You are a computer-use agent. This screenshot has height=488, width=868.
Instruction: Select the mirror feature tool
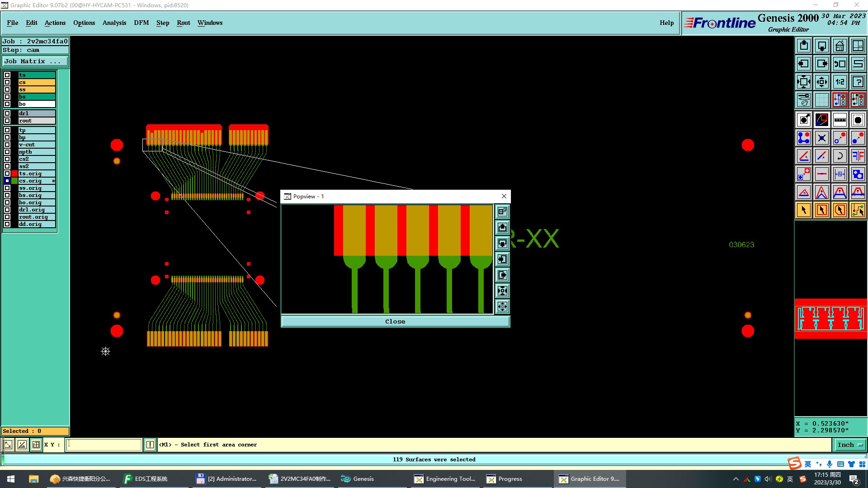858,156
